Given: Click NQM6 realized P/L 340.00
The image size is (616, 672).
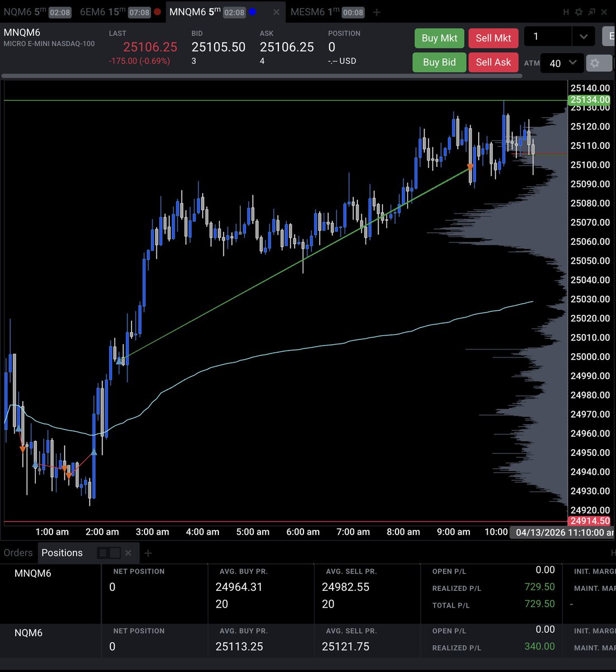Looking at the screenshot, I should click(540, 646).
